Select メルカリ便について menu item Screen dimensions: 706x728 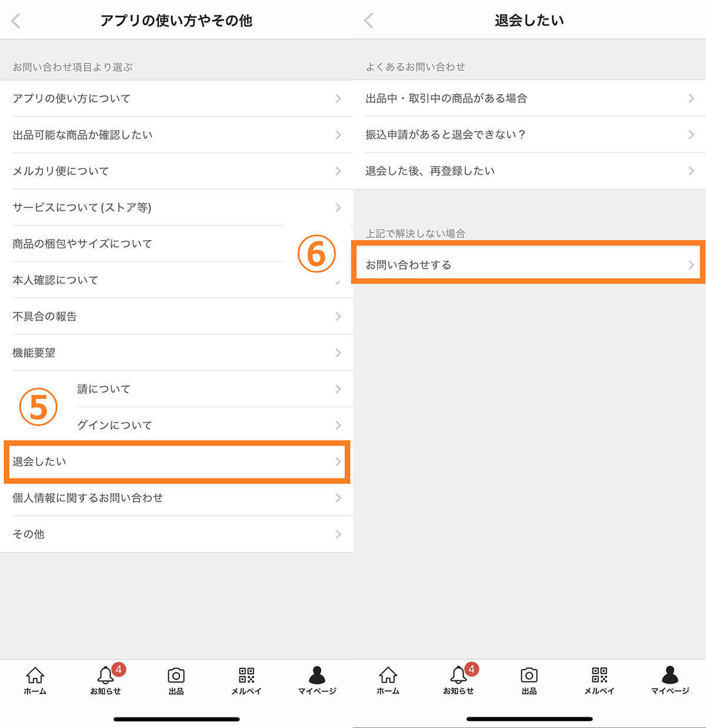(x=176, y=171)
